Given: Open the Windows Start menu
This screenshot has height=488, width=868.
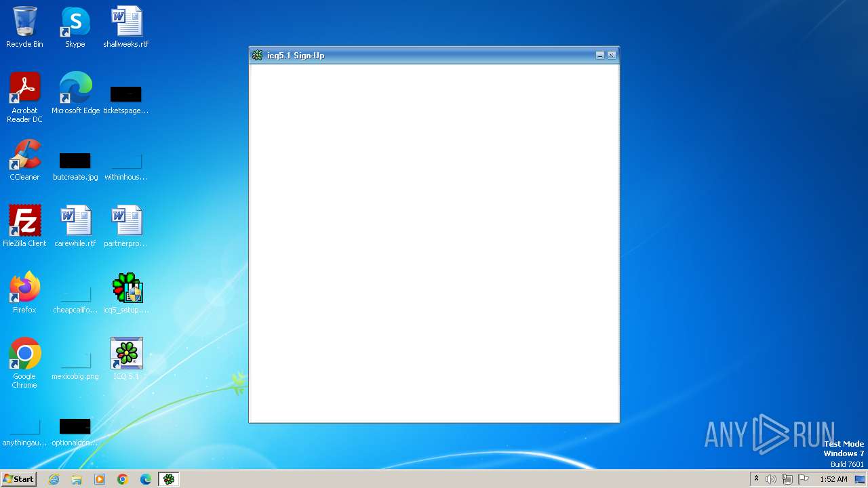Looking at the screenshot, I should 18,479.
